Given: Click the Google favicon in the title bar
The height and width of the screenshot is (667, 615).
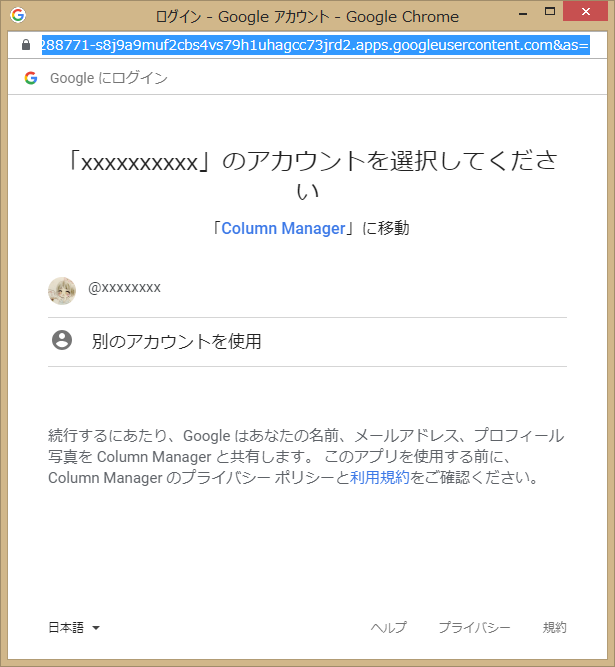Looking at the screenshot, I should pyautogui.click(x=18, y=16).
